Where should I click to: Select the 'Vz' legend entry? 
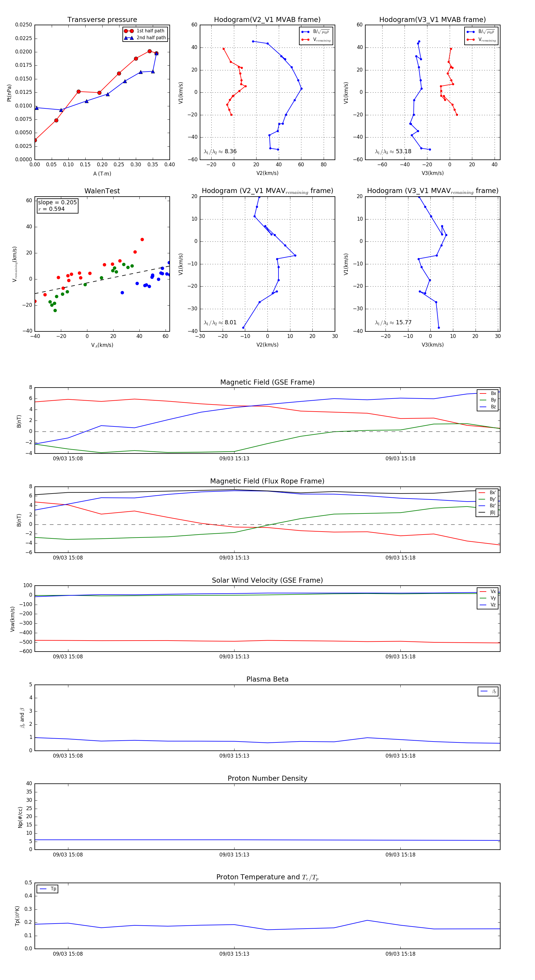coord(488,605)
